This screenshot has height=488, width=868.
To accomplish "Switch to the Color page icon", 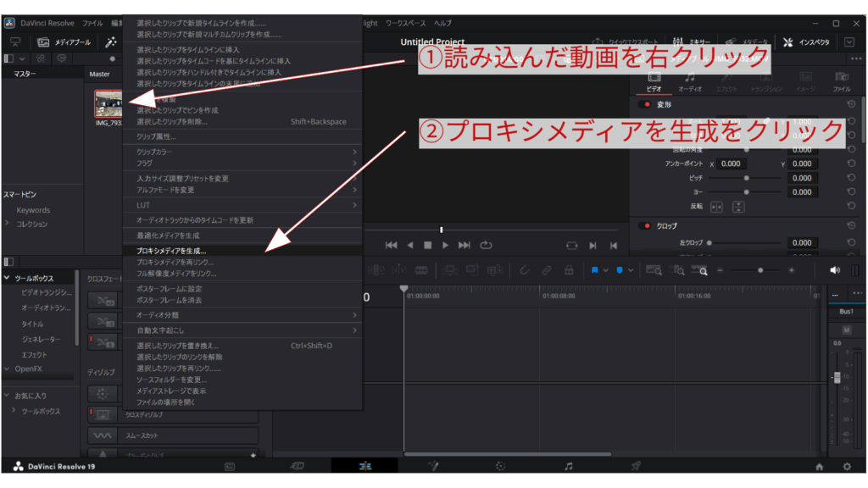I will click(x=500, y=467).
